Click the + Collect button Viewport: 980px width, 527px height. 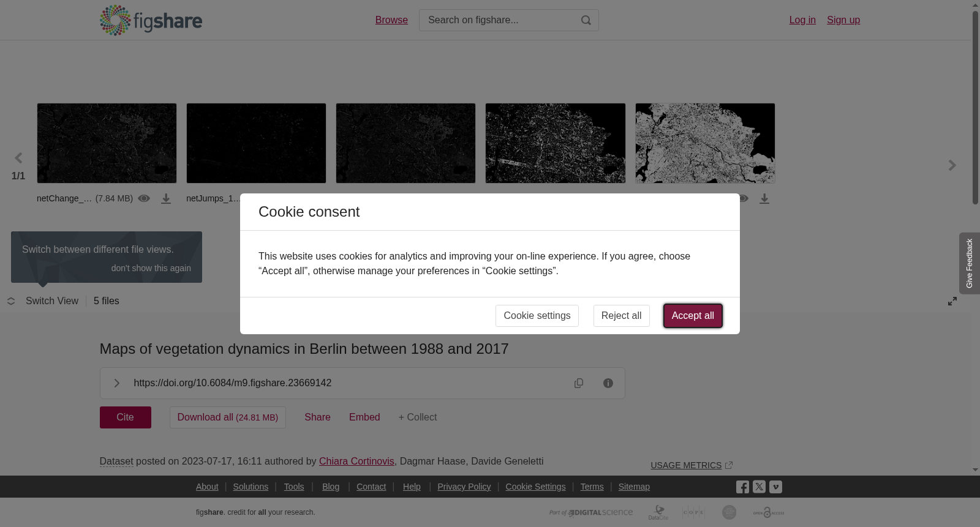click(x=418, y=417)
